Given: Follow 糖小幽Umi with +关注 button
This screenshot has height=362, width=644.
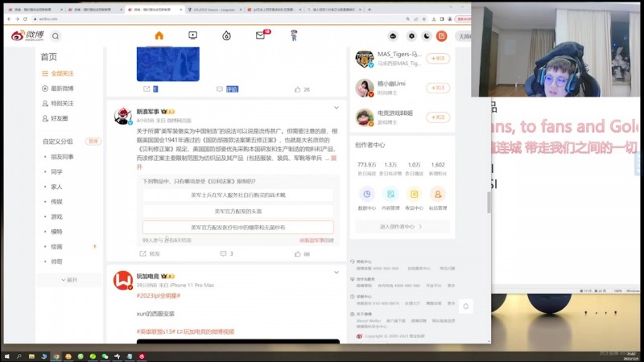Looking at the screenshot, I should [438, 88].
